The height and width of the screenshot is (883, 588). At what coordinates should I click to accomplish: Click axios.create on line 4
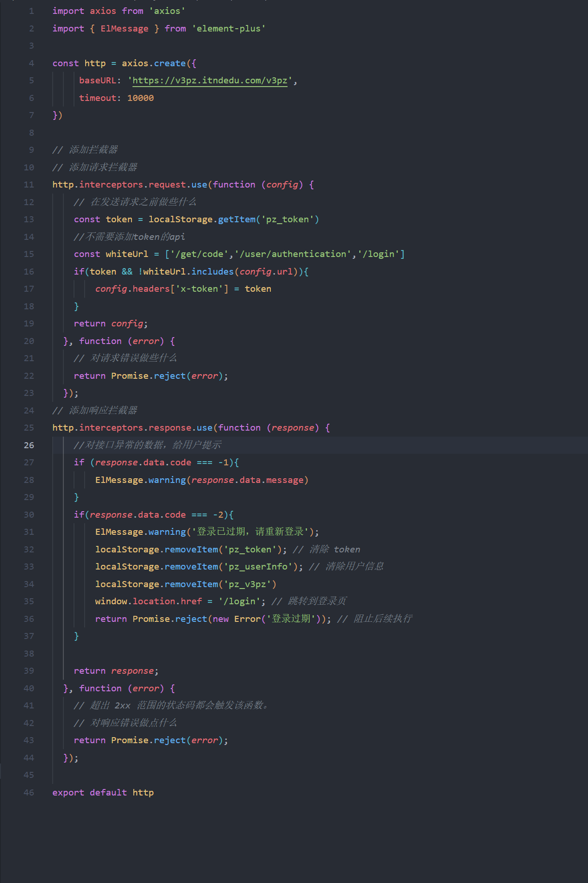pyautogui.click(x=154, y=63)
